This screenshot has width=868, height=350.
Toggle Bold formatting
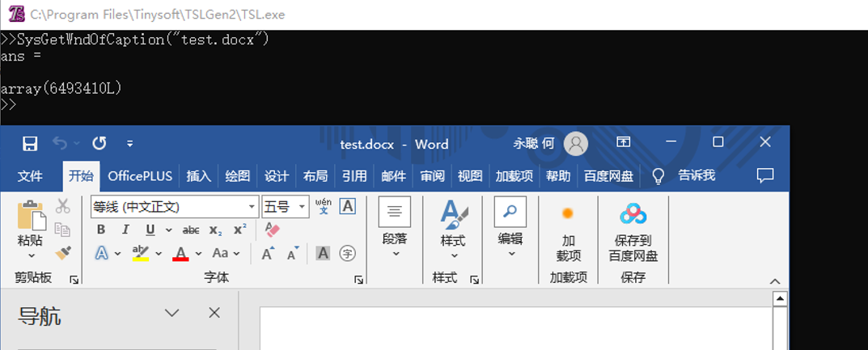(x=101, y=230)
